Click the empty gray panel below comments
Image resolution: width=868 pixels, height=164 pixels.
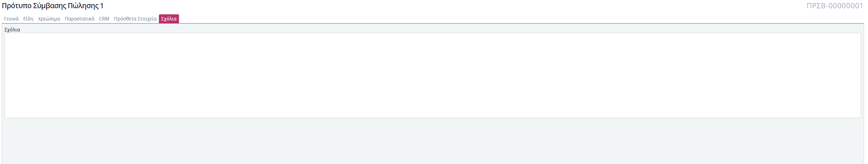coord(432,141)
